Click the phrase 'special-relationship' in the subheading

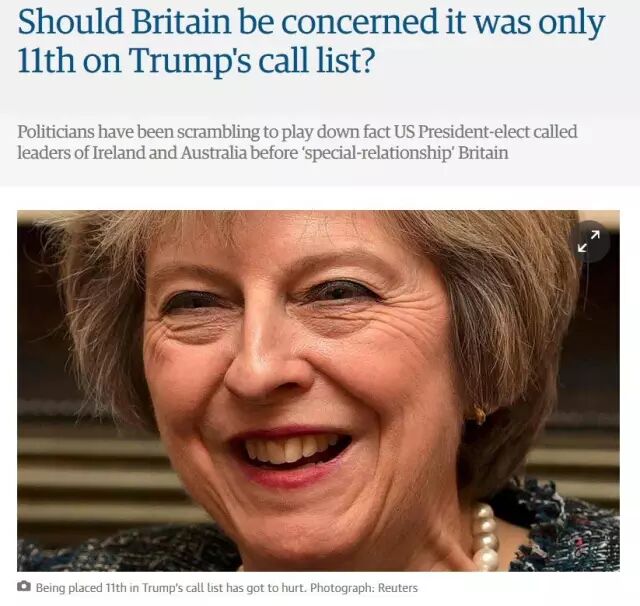coord(377,153)
